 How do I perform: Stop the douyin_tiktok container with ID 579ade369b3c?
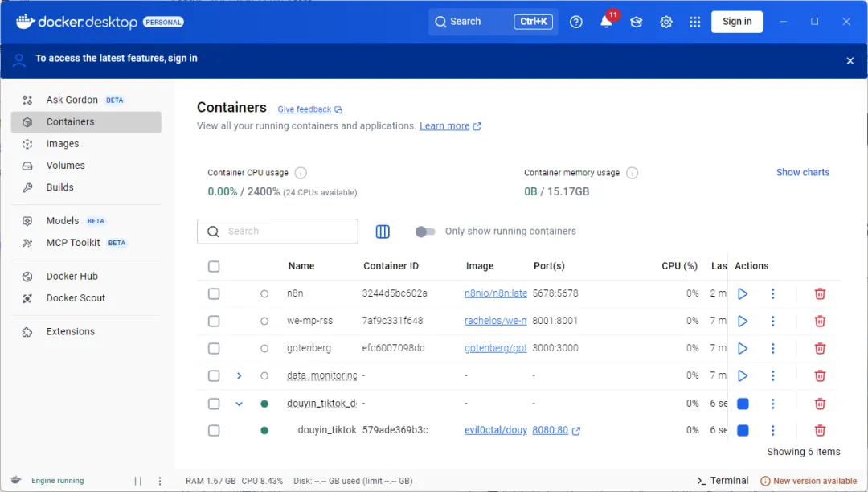(x=743, y=430)
